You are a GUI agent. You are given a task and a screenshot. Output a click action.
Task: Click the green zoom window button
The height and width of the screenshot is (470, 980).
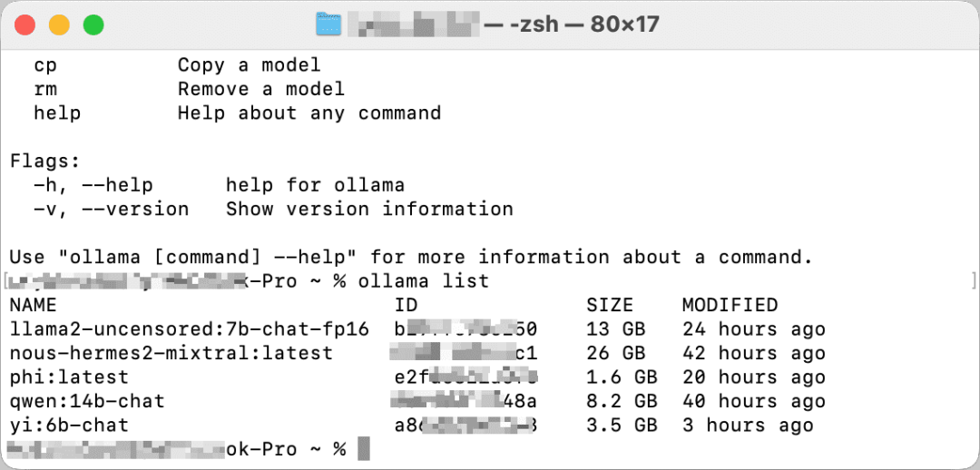tap(93, 24)
